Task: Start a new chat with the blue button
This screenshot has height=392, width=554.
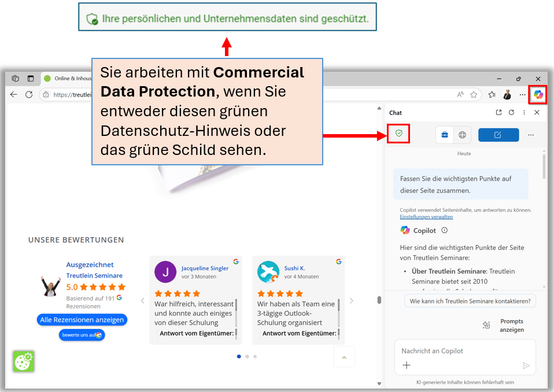Action: tap(498, 135)
